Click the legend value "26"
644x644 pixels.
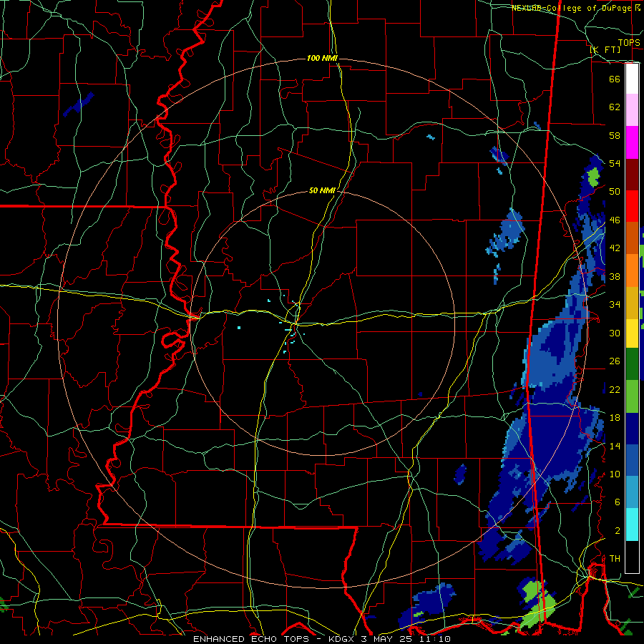point(615,361)
